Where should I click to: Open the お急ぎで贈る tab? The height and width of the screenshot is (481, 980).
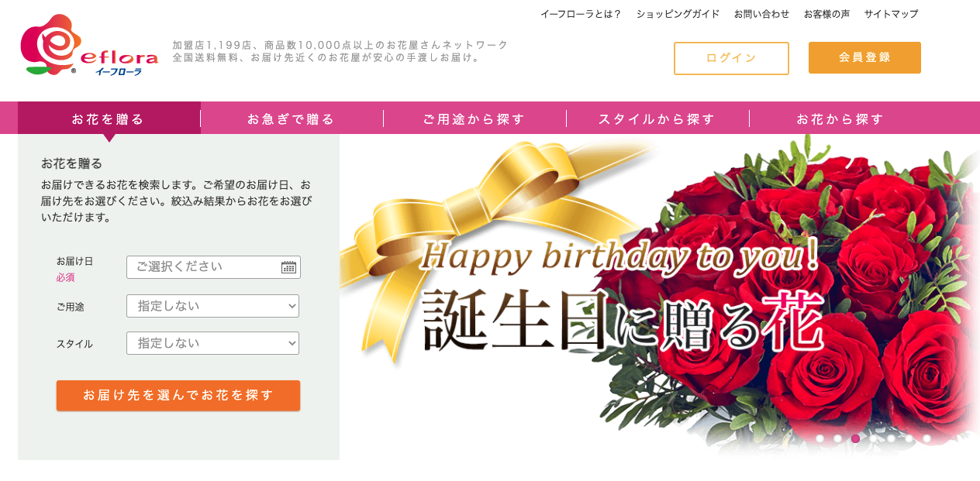(292, 119)
